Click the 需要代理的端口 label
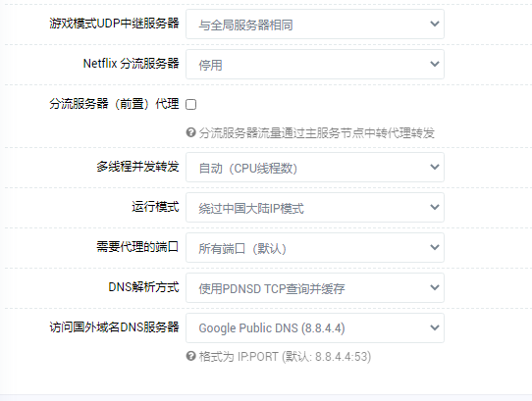This screenshot has height=401, width=532. pos(137,247)
